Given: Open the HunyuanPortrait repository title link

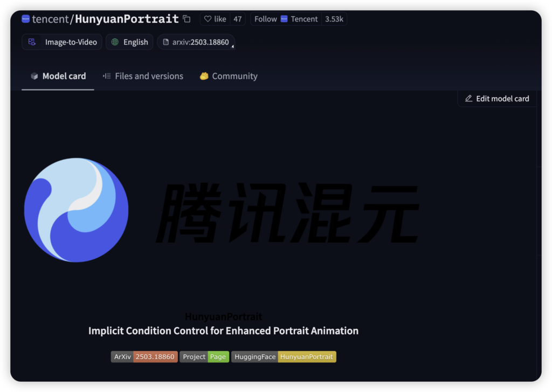Looking at the screenshot, I should coord(127,19).
